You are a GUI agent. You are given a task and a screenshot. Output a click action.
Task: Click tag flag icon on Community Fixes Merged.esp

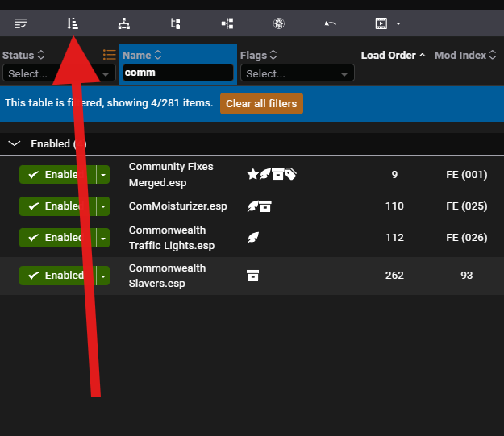pos(290,174)
